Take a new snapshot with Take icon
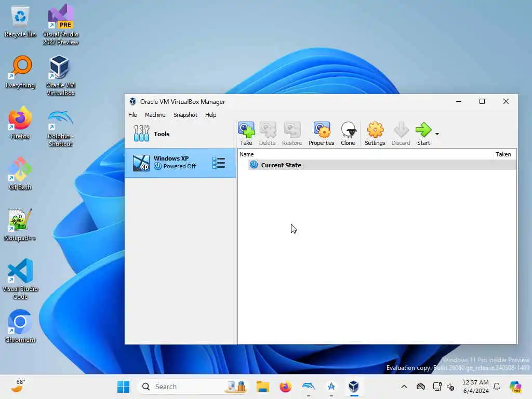 point(246,134)
